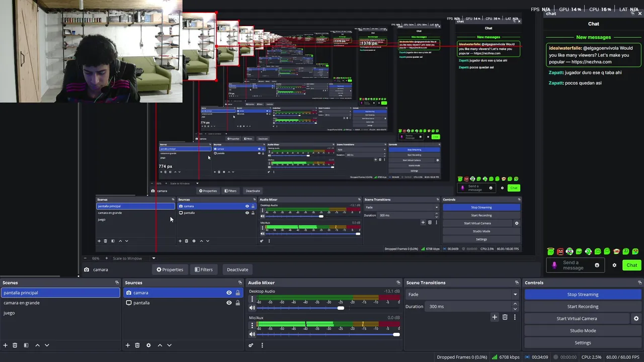Open Properties for the camara source
Image resolution: width=644 pixels, height=362 pixels.
click(170, 269)
